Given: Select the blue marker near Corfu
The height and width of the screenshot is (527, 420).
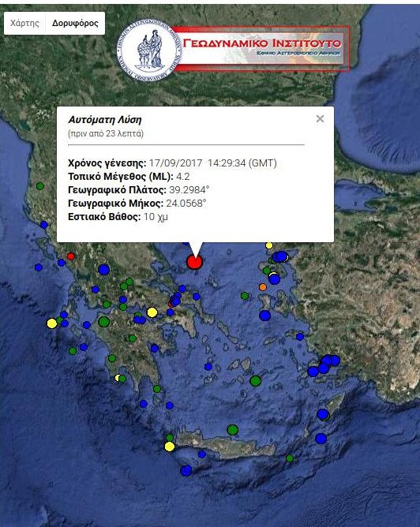Looking at the screenshot, I should click(44, 225).
